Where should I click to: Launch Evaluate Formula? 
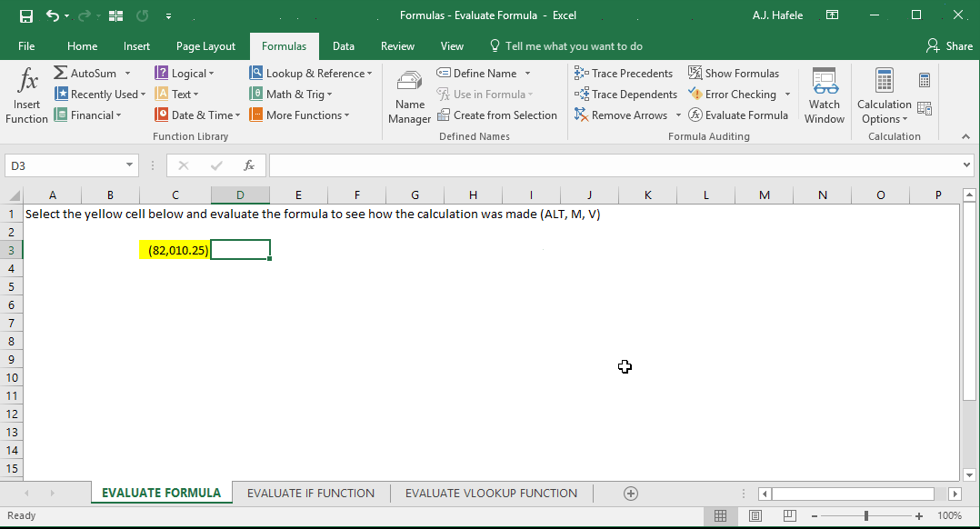coord(738,115)
